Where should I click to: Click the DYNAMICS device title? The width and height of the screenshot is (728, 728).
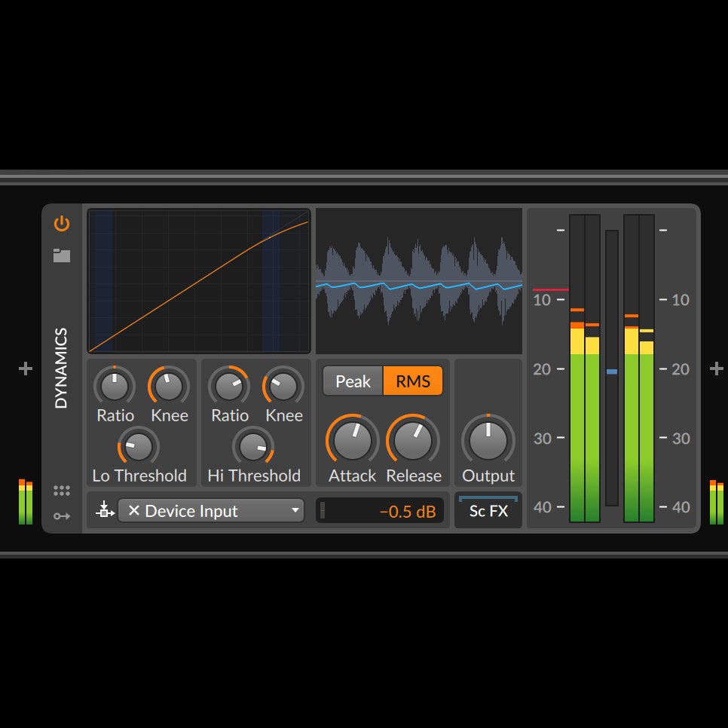(61, 369)
